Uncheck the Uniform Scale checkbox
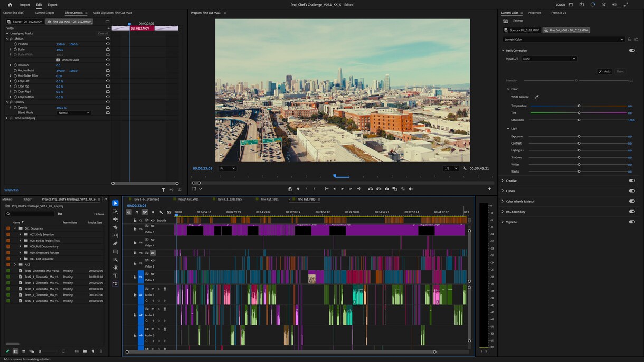 click(x=58, y=60)
